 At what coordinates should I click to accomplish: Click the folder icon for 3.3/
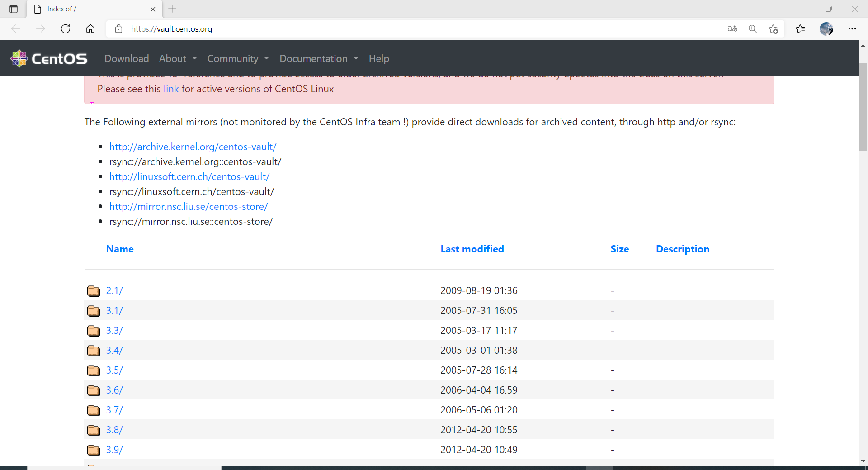(x=94, y=330)
